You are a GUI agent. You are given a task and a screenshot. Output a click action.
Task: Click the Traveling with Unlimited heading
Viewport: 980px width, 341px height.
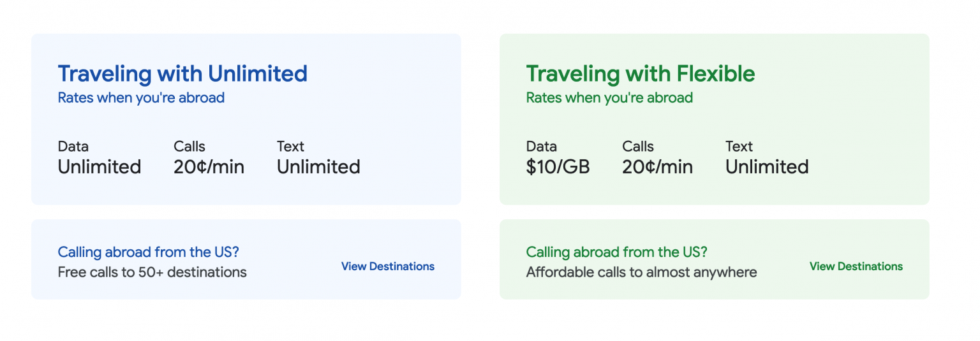pos(182,74)
